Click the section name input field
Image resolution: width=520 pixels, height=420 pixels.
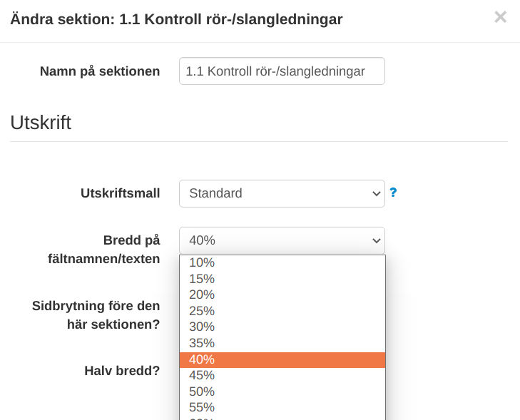[282, 71]
